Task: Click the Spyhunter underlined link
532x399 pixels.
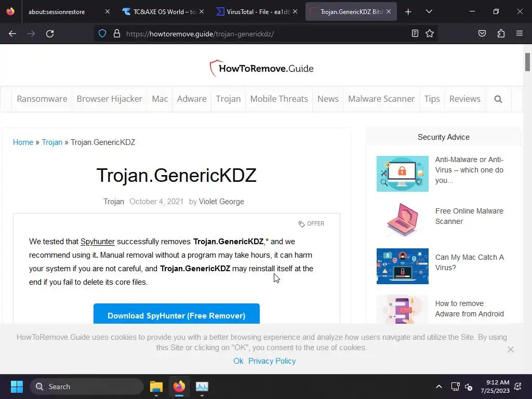Action: pos(97,242)
